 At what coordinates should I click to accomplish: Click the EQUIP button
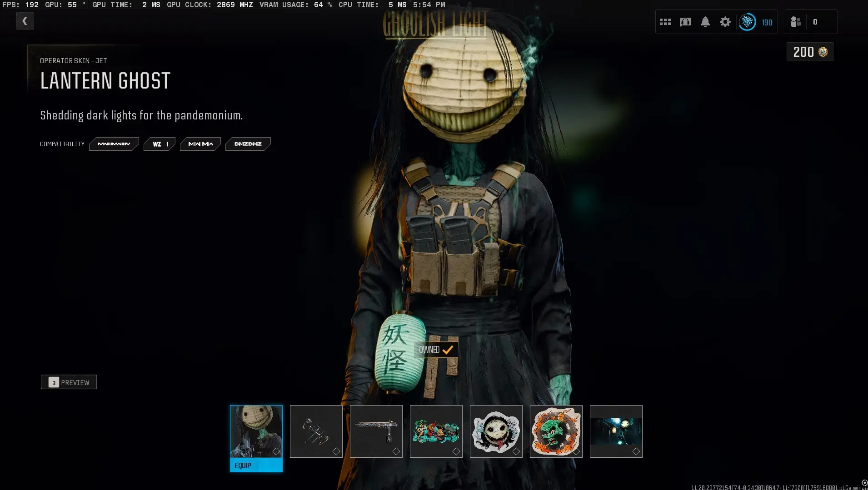pyautogui.click(x=256, y=465)
